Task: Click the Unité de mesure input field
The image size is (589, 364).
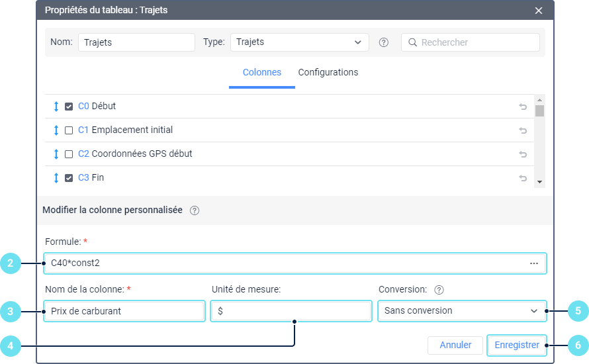Action: point(291,311)
